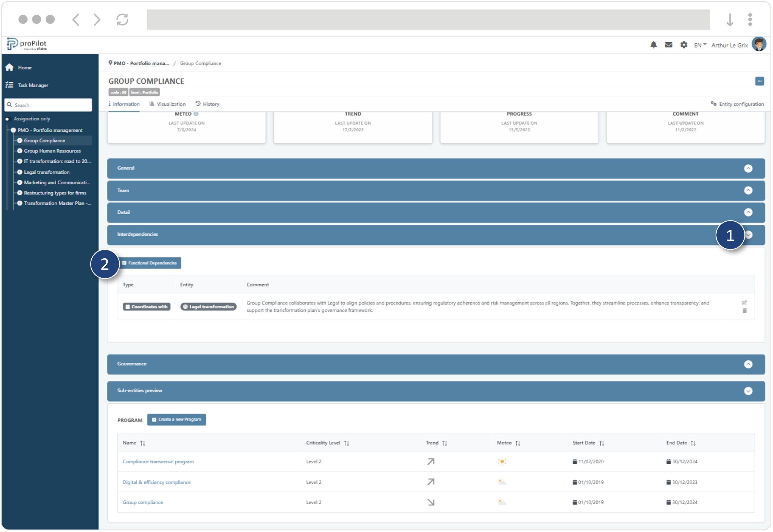
Task: Expand the General section chevron
Action: pos(748,168)
